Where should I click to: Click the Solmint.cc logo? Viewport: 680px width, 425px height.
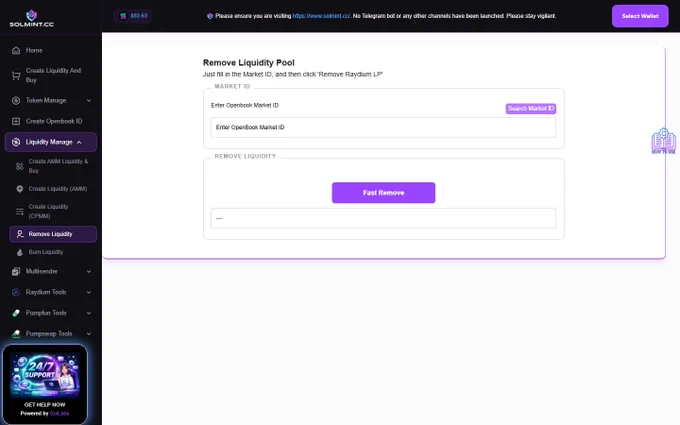[31, 19]
